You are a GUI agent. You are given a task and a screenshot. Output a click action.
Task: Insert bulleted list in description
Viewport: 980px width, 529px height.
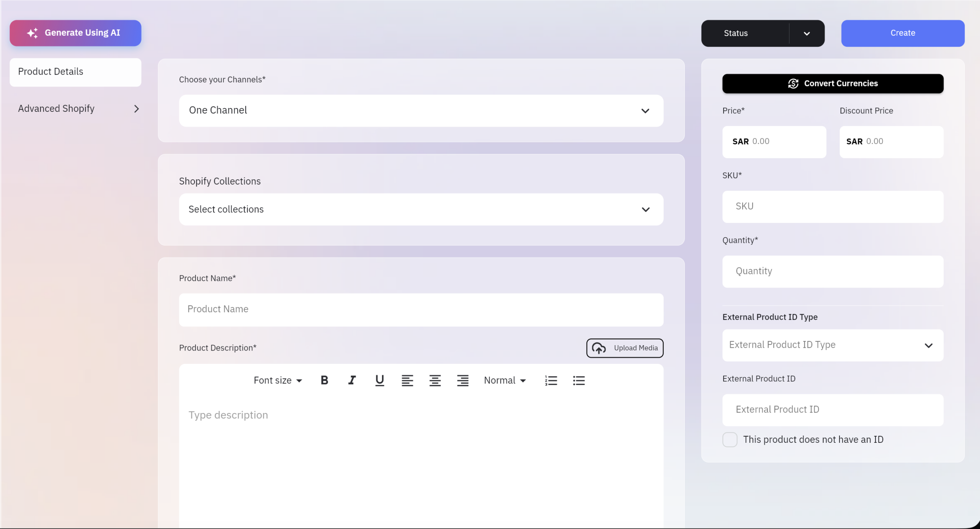578,380
